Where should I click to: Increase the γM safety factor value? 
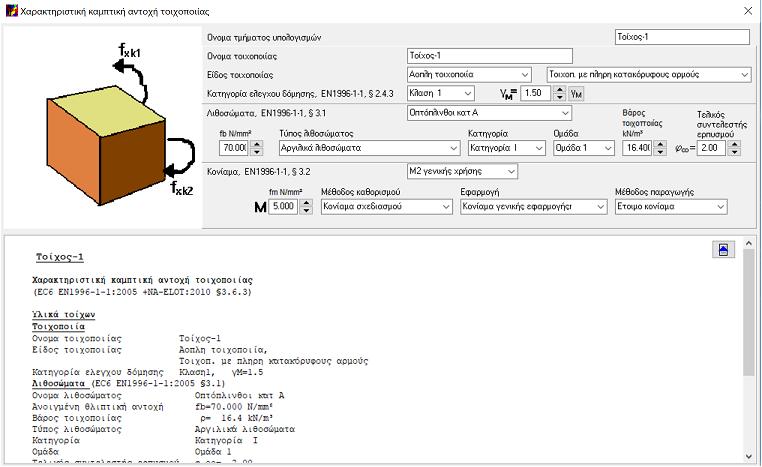pyautogui.click(x=560, y=90)
